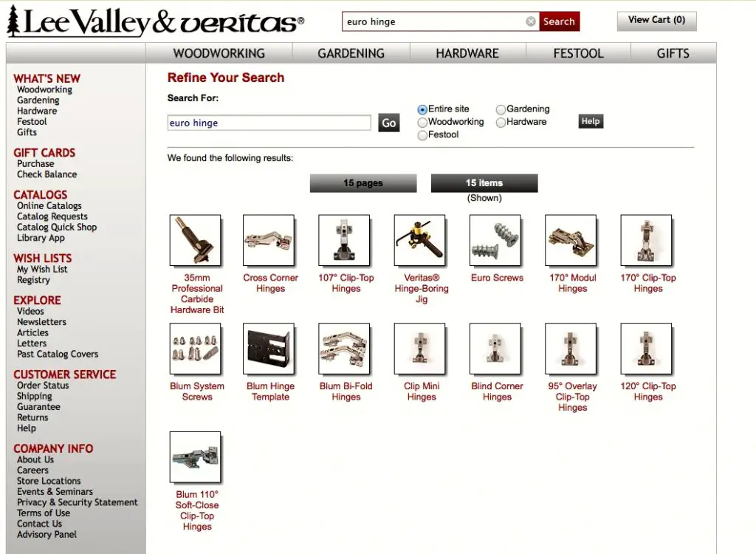
Task: Open Videos under Explore
Action: [30, 311]
